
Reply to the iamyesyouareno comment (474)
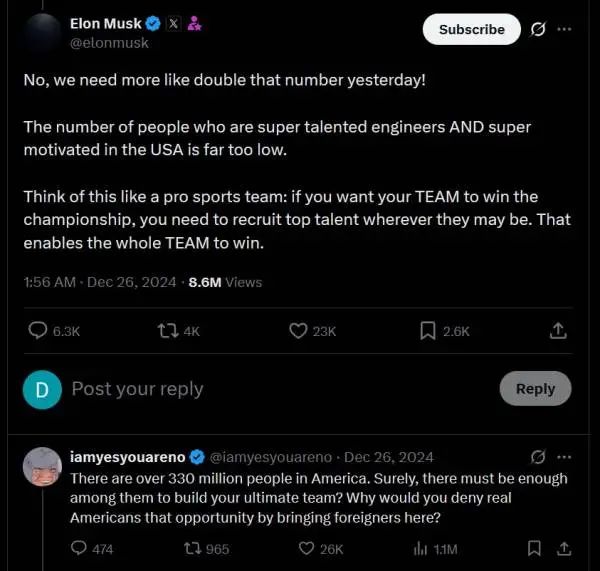point(80,548)
